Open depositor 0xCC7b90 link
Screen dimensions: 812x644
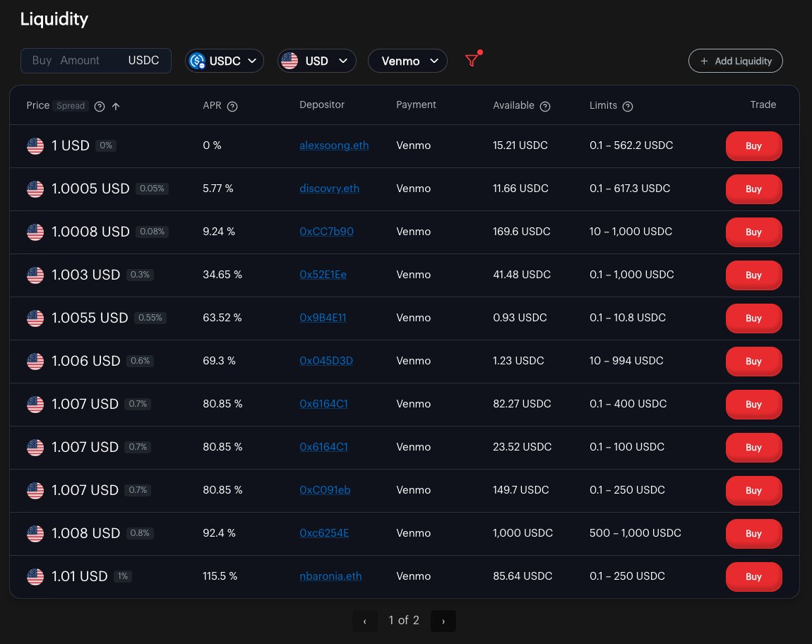pyautogui.click(x=326, y=232)
